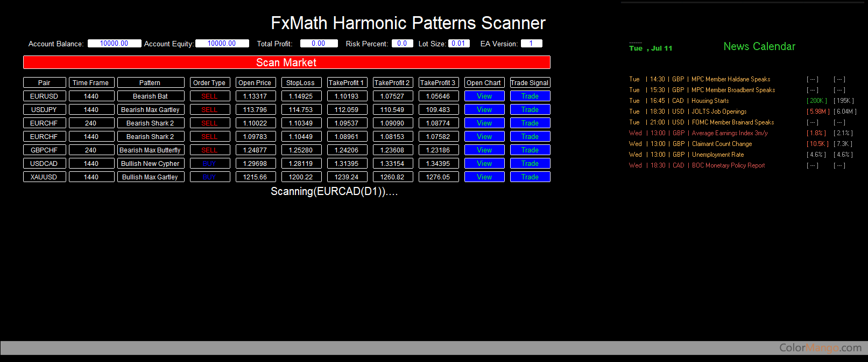The width and height of the screenshot is (868, 362).
Task: Click the Housing Starts news item
Action: (710, 101)
